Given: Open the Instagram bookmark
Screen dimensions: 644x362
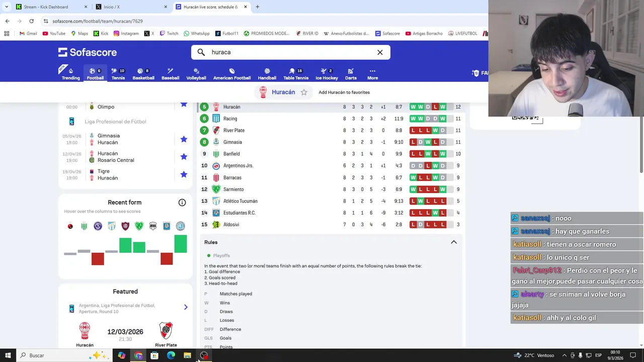Looking at the screenshot, I should [x=126, y=34].
